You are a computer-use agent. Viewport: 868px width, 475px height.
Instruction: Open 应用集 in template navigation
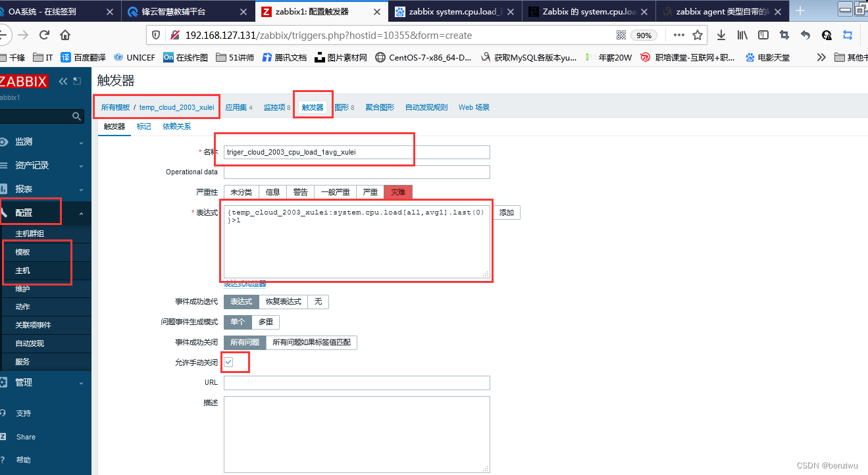click(236, 107)
